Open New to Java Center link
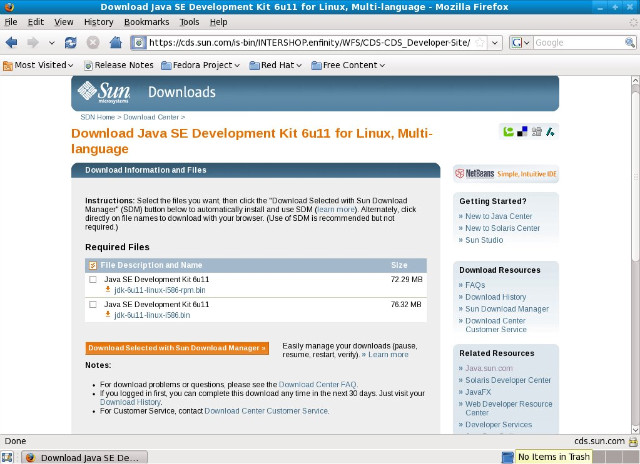 point(498,216)
